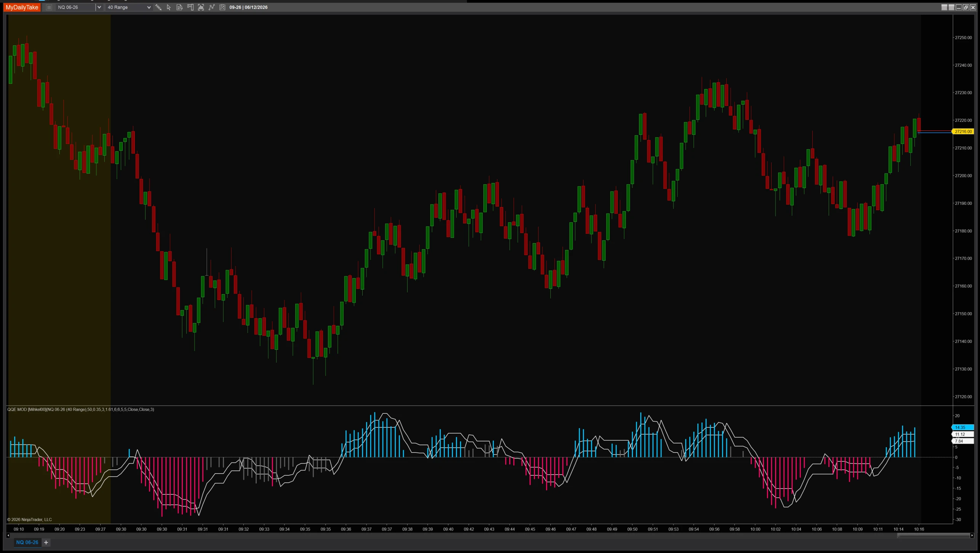The height and width of the screenshot is (553, 980).
Task: Open the Indicators bar-chart icon
Action: (x=201, y=7)
